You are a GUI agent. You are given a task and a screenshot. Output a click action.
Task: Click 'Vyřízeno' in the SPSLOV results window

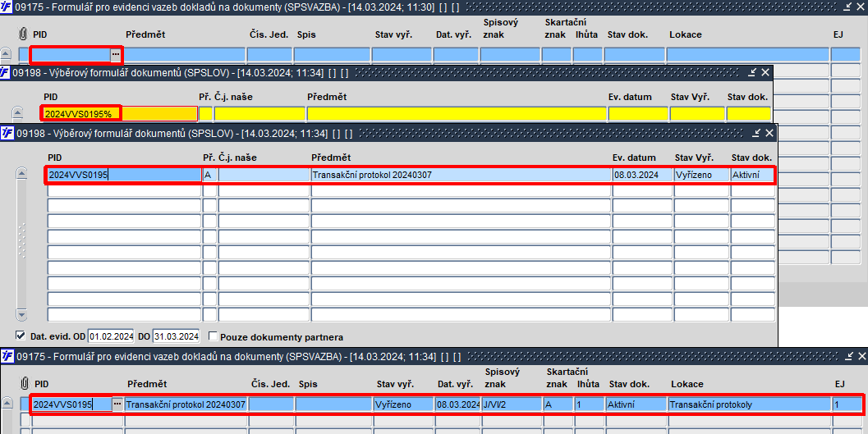[x=701, y=175]
